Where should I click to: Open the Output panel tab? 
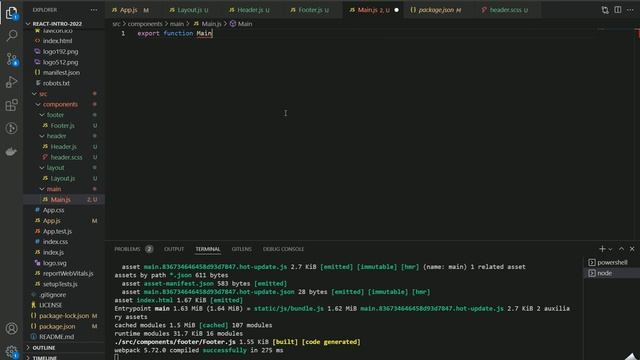(174, 249)
